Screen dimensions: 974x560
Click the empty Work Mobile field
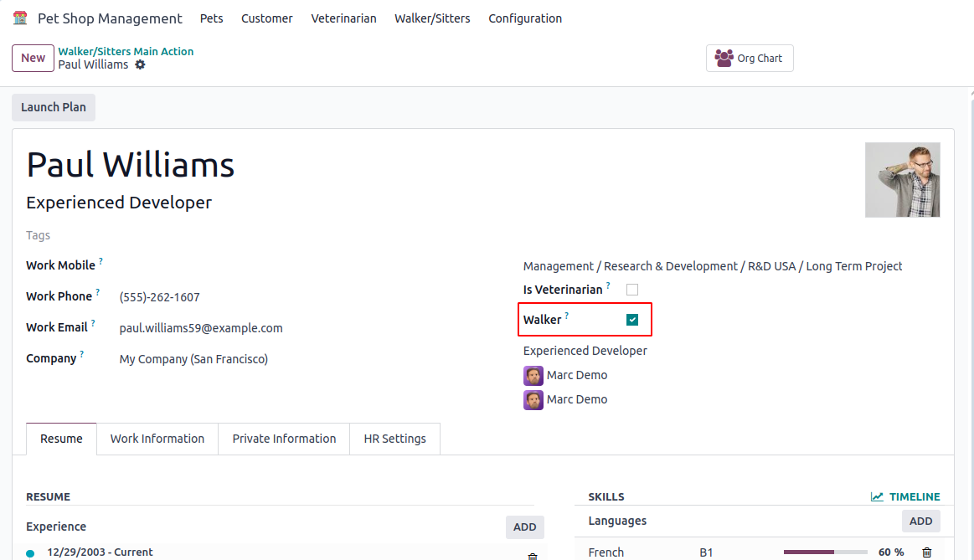coord(311,265)
